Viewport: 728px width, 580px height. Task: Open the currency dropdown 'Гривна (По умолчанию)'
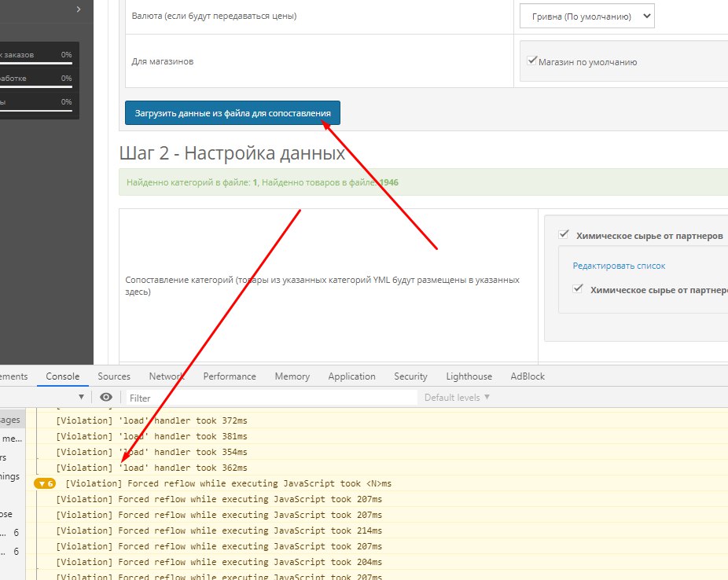point(586,17)
